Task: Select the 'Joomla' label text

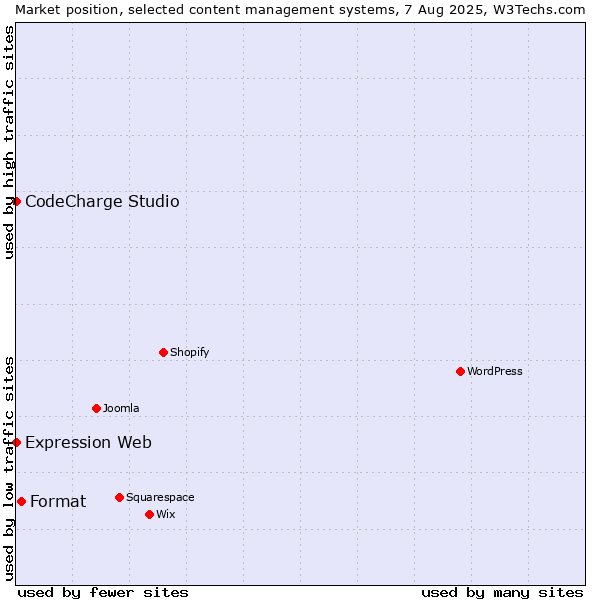Action: pos(121,408)
